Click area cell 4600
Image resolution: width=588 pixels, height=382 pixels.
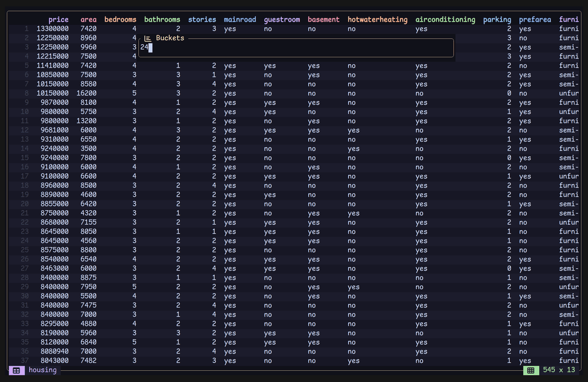click(x=89, y=195)
